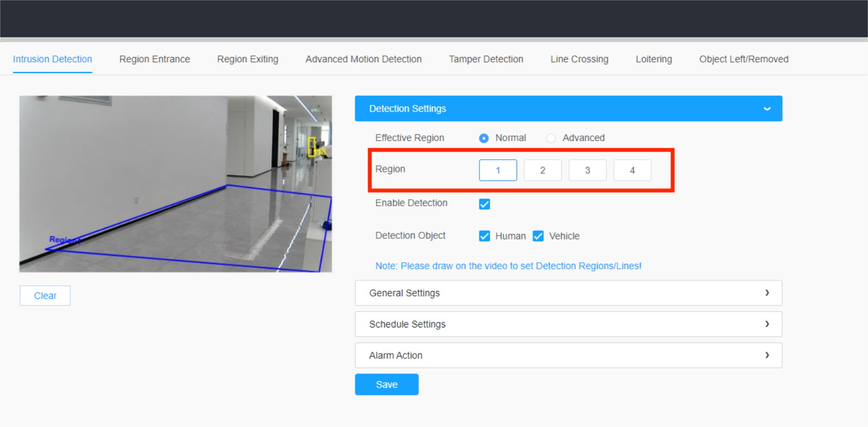Select the Normal effective region option

[484, 138]
